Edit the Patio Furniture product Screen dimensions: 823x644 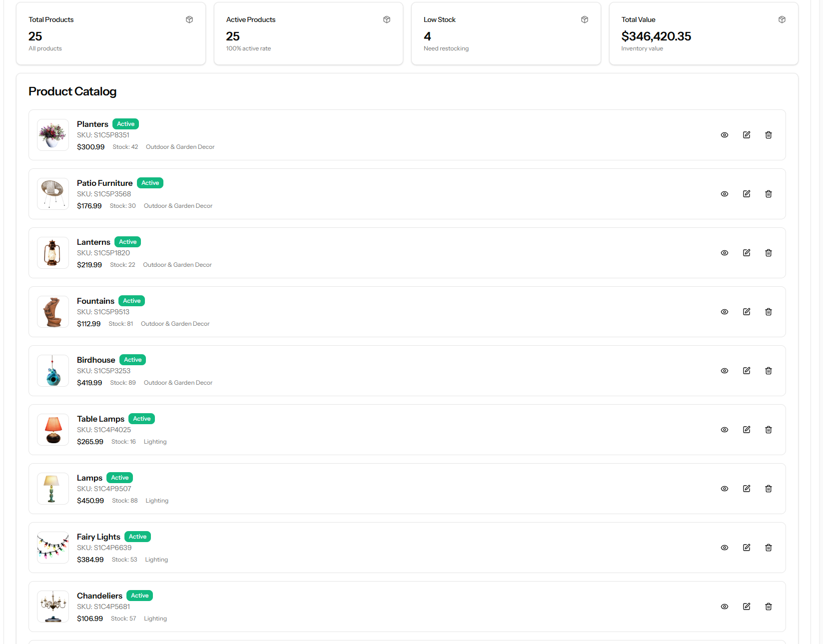pos(747,194)
